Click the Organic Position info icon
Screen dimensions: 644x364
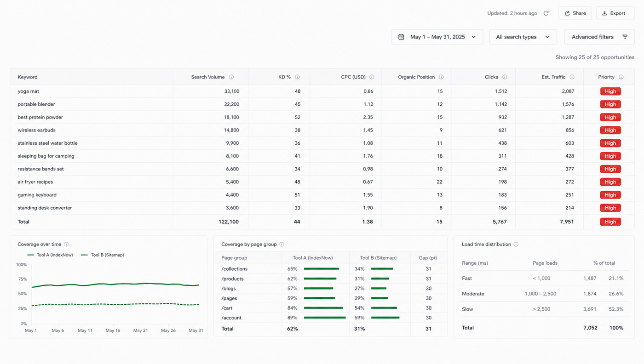pyautogui.click(x=441, y=77)
